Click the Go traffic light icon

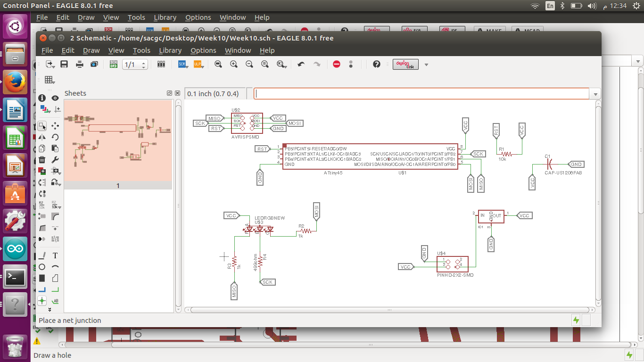(351, 64)
